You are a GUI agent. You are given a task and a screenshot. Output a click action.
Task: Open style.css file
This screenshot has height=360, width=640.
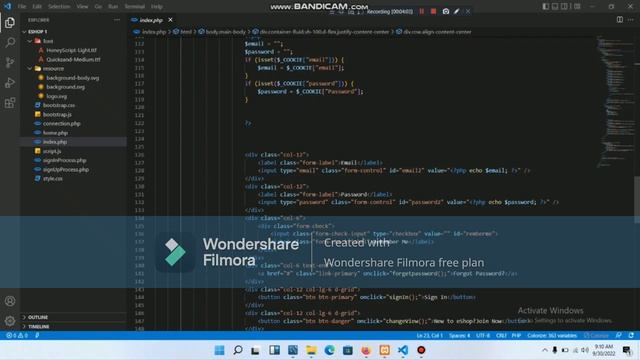[x=53, y=179]
